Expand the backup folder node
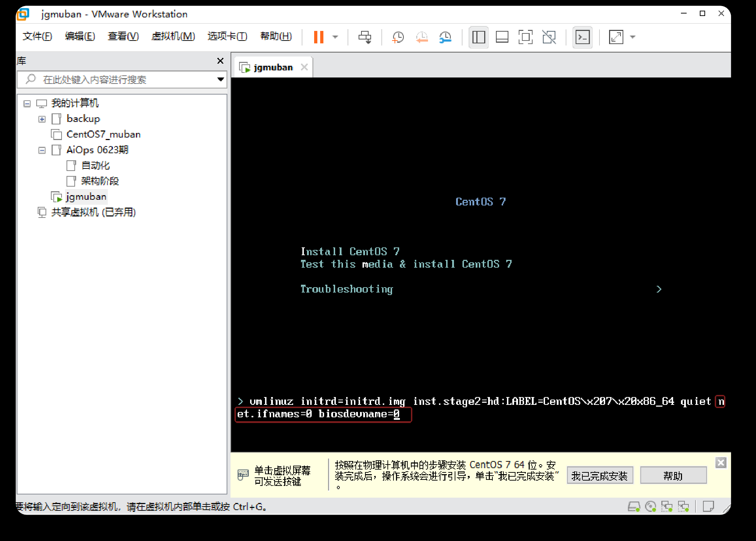The image size is (756, 541). click(x=42, y=119)
